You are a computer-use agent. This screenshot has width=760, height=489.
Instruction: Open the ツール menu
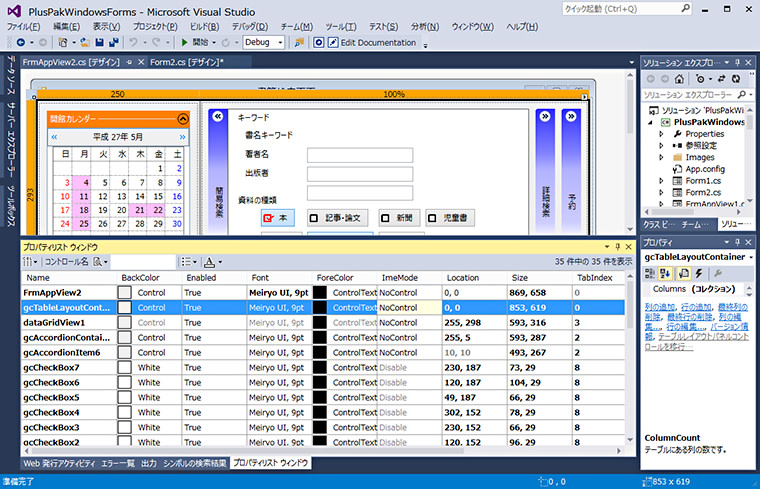pyautogui.click(x=341, y=27)
